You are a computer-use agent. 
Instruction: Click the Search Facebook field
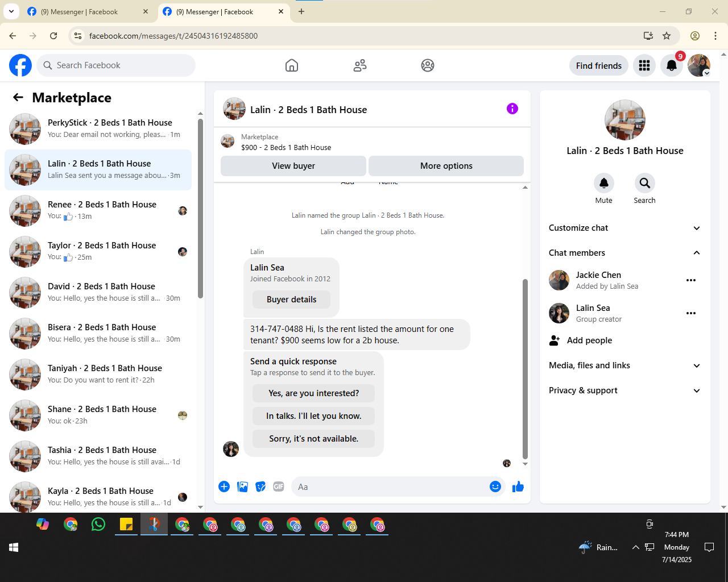tap(116, 65)
